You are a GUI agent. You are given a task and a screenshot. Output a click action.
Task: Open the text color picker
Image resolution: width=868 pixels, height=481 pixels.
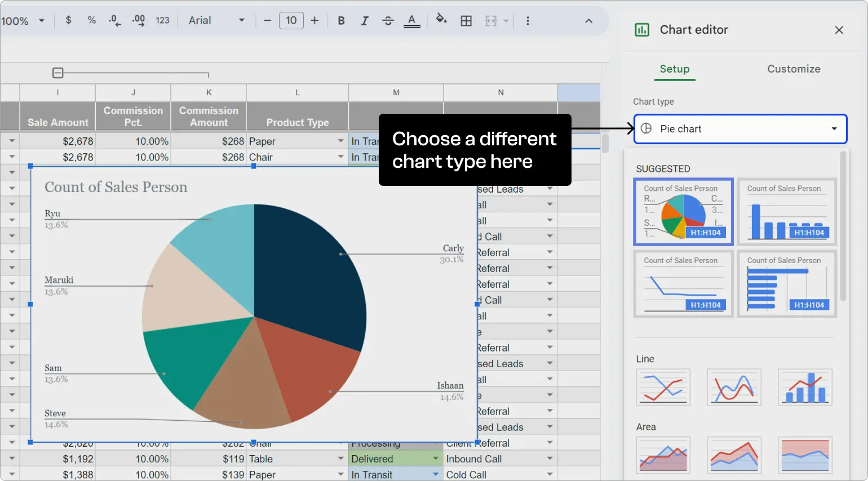tap(412, 21)
